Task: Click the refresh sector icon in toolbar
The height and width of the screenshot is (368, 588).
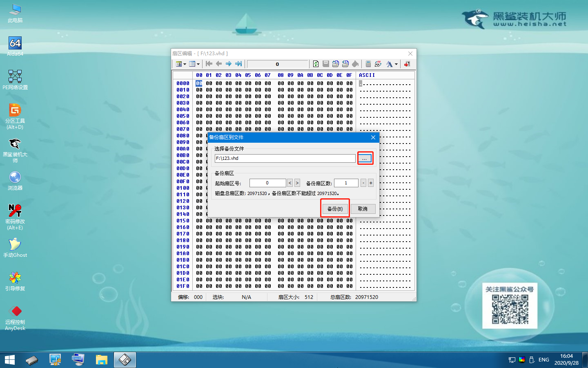Action: pyautogui.click(x=316, y=64)
